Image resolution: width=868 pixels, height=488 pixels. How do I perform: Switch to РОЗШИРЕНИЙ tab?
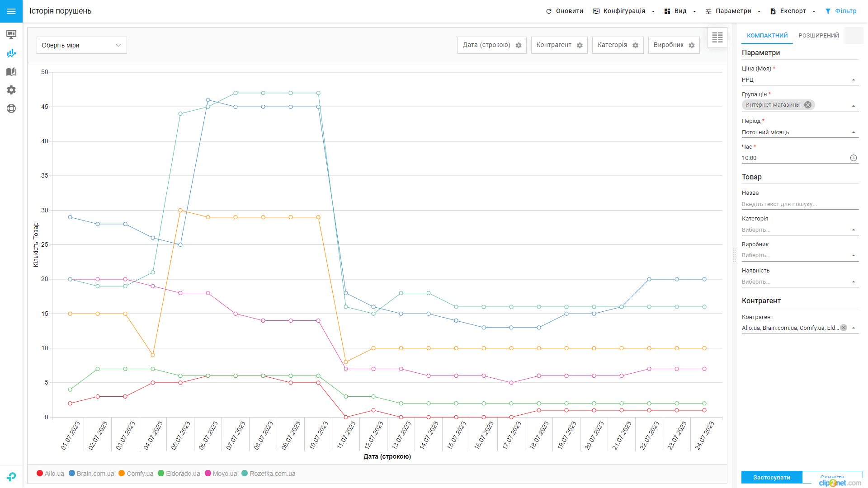[x=818, y=36]
